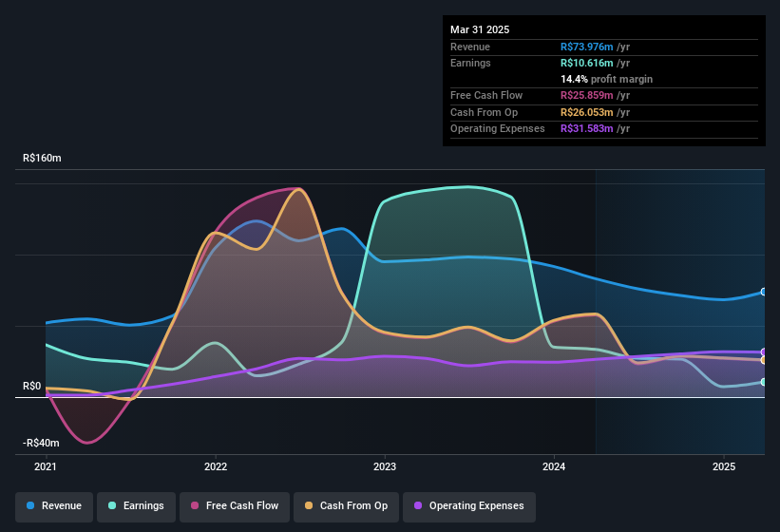Click the Operating Expenses endpoint marker
Viewport: 780px width, 532px height.
[x=764, y=352]
